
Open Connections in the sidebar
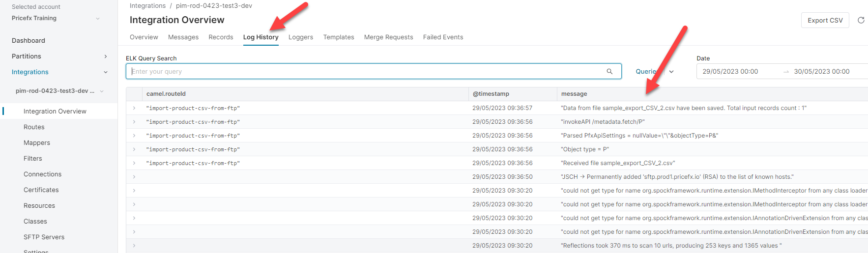pyautogui.click(x=43, y=174)
